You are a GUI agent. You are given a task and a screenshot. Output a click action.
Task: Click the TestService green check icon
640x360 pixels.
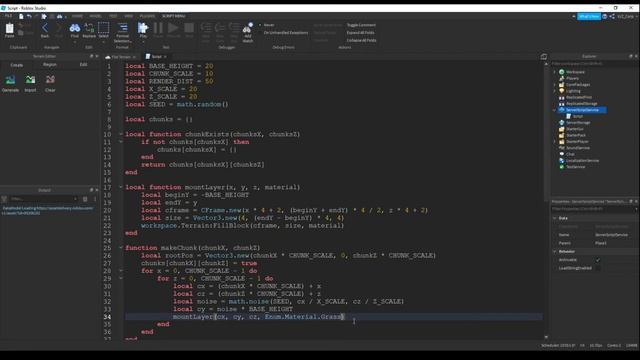point(562,167)
